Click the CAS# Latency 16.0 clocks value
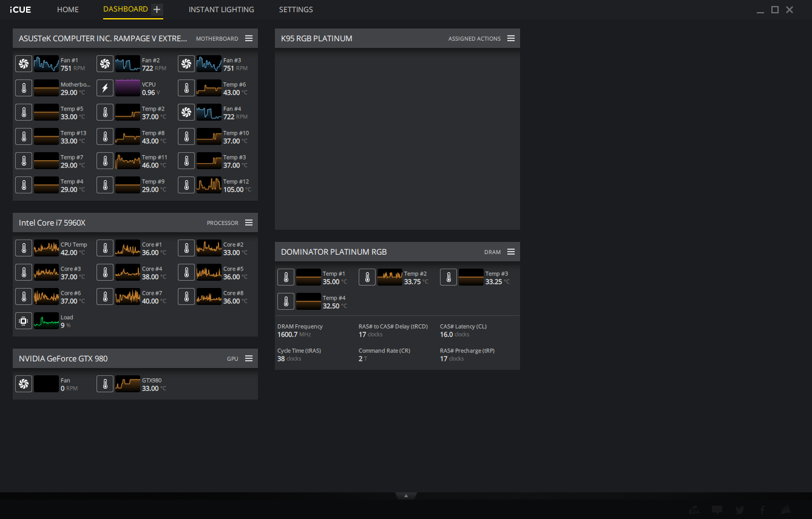 (455, 335)
